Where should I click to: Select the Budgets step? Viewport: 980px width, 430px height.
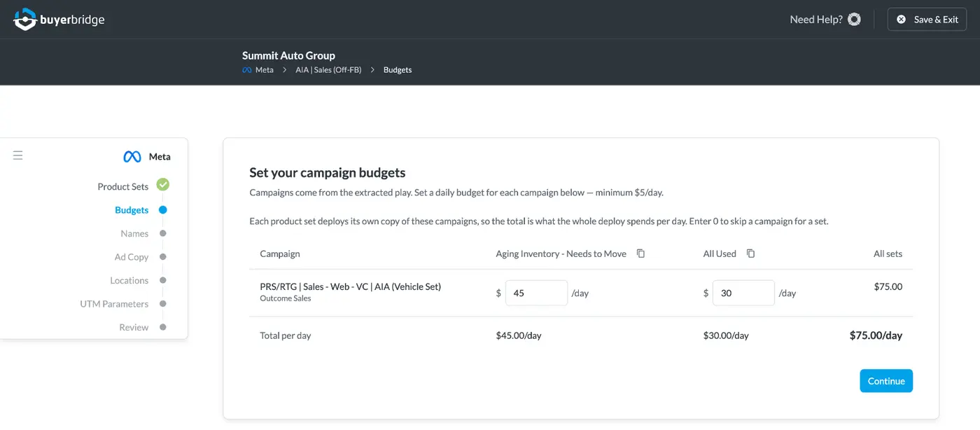(x=132, y=210)
